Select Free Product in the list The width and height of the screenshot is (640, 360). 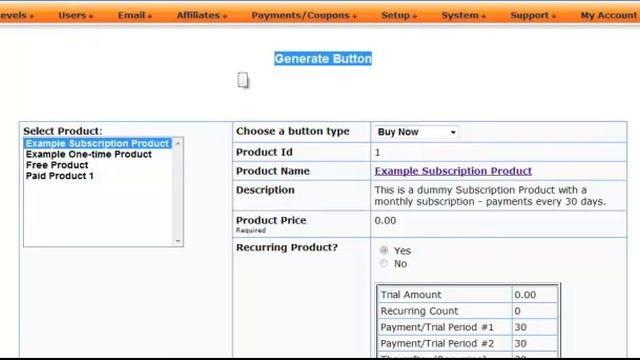(x=57, y=165)
